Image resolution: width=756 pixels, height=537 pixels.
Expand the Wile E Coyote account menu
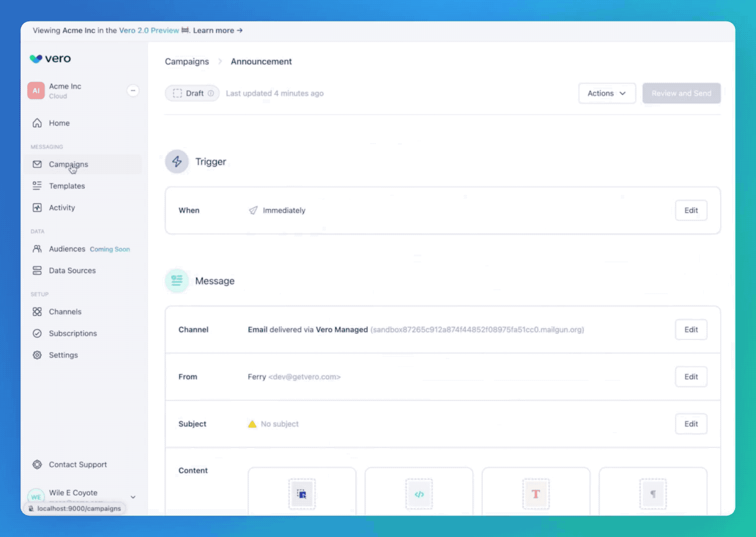click(133, 496)
